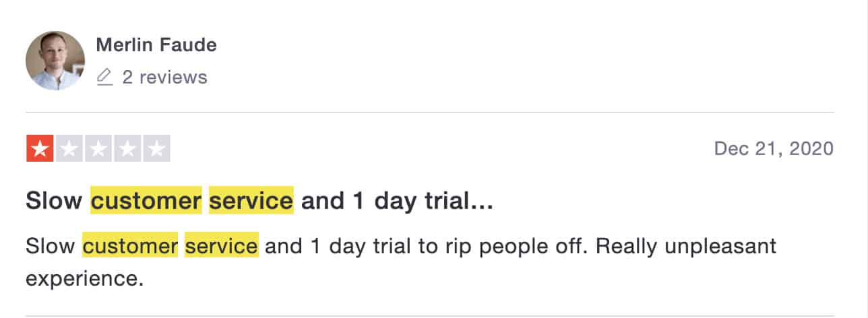
Task: Click the review date Dec 21, 2020
Action: pyautogui.click(x=774, y=148)
